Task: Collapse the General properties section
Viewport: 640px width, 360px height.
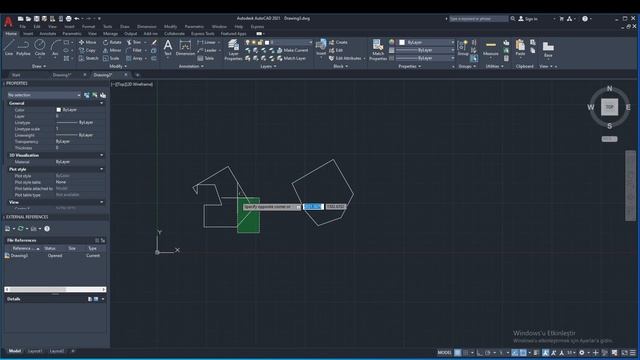Action: pos(102,103)
